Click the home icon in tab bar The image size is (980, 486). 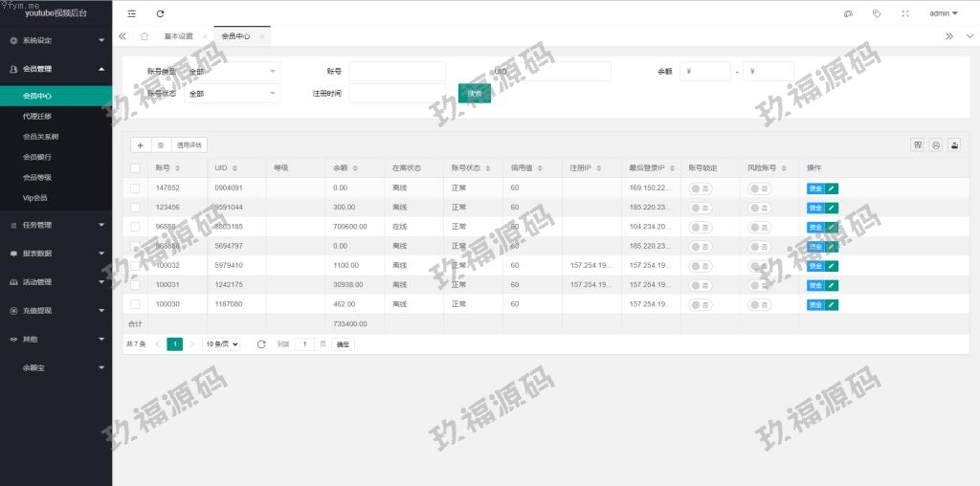(144, 36)
